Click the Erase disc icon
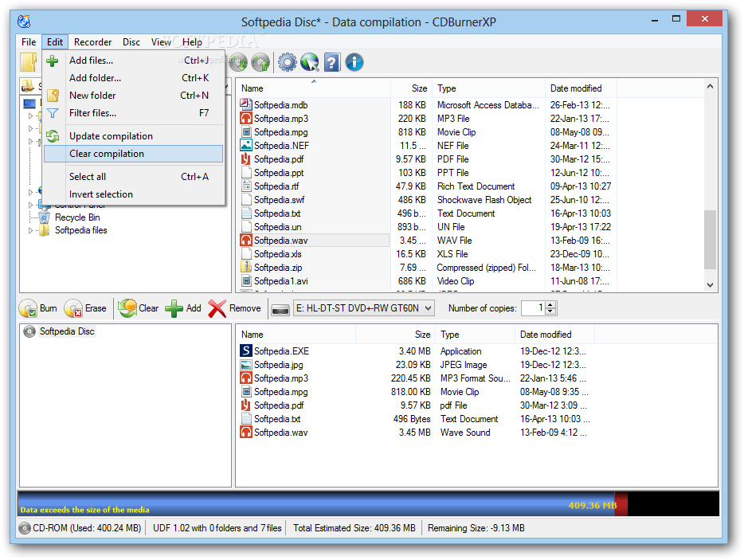This screenshot has height=560, width=744. (73, 308)
